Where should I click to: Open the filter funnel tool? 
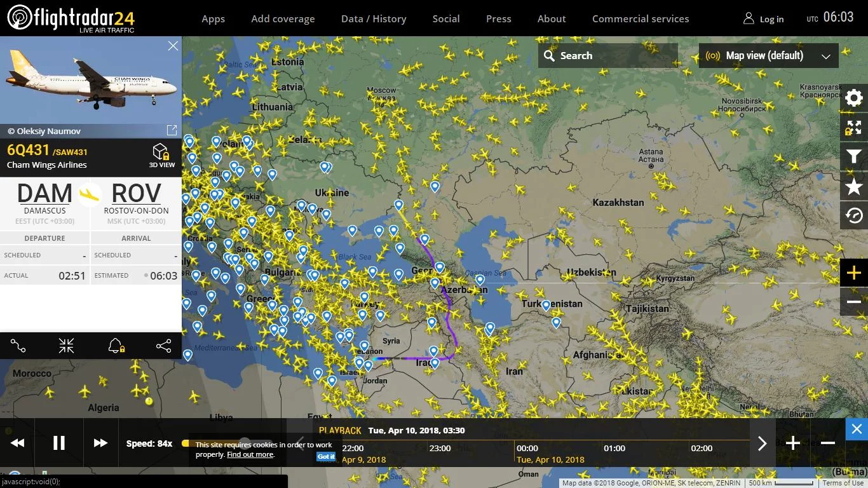coord(854,157)
